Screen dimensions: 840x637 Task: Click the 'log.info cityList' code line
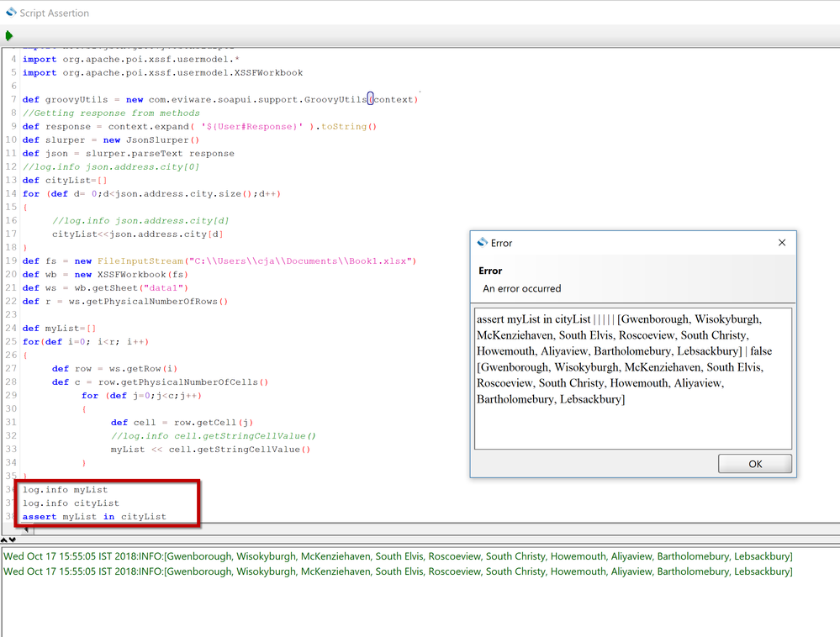coord(71,503)
